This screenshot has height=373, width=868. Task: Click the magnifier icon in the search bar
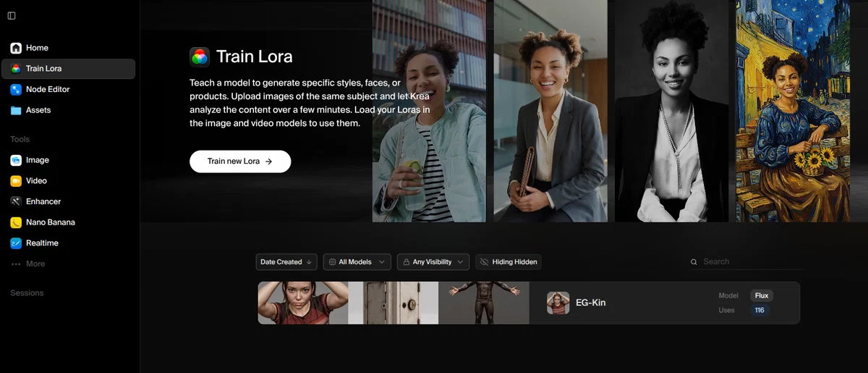[694, 262]
